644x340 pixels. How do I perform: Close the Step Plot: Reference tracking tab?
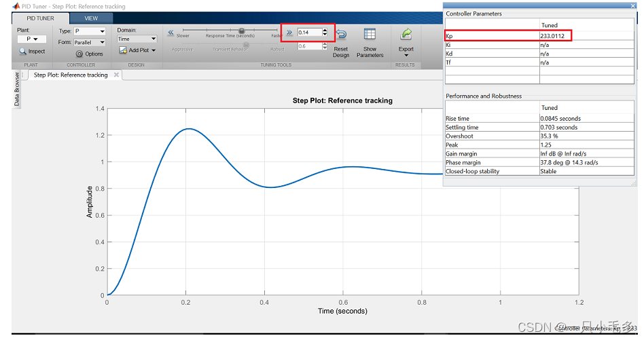116,75
